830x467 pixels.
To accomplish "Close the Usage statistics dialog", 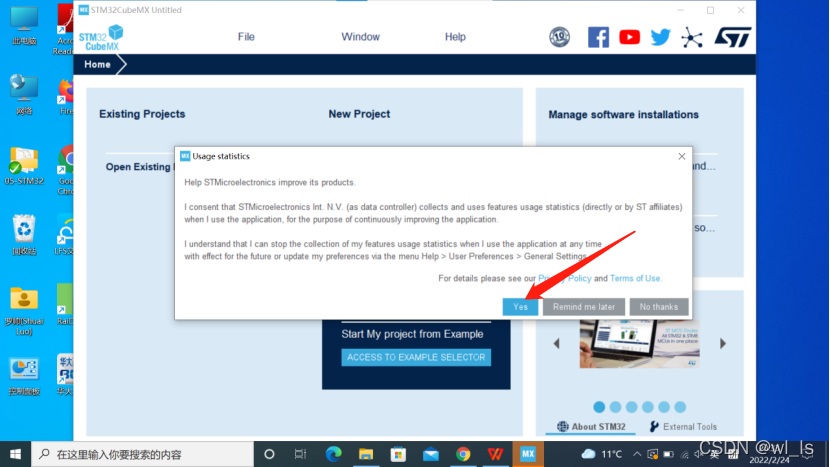I will [x=682, y=156].
